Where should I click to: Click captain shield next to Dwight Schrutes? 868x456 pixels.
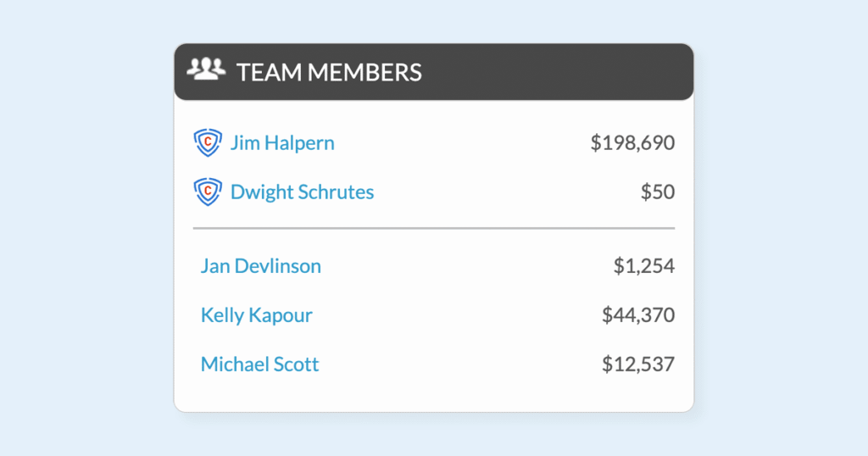click(207, 192)
